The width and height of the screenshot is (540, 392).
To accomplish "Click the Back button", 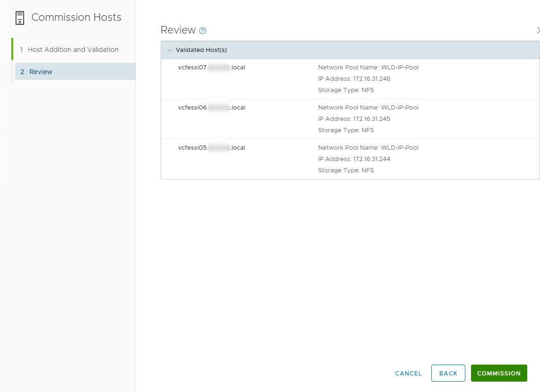I will coord(448,373).
